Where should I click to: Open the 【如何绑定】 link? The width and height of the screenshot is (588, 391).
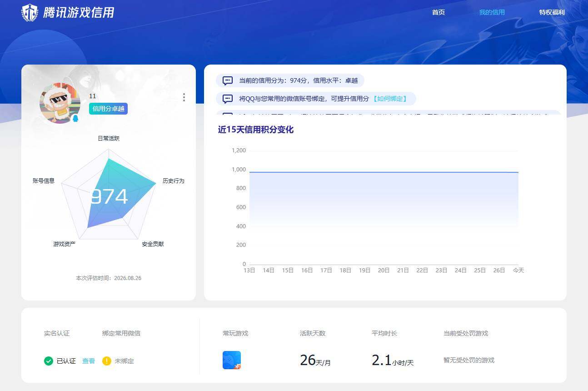tap(390, 99)
